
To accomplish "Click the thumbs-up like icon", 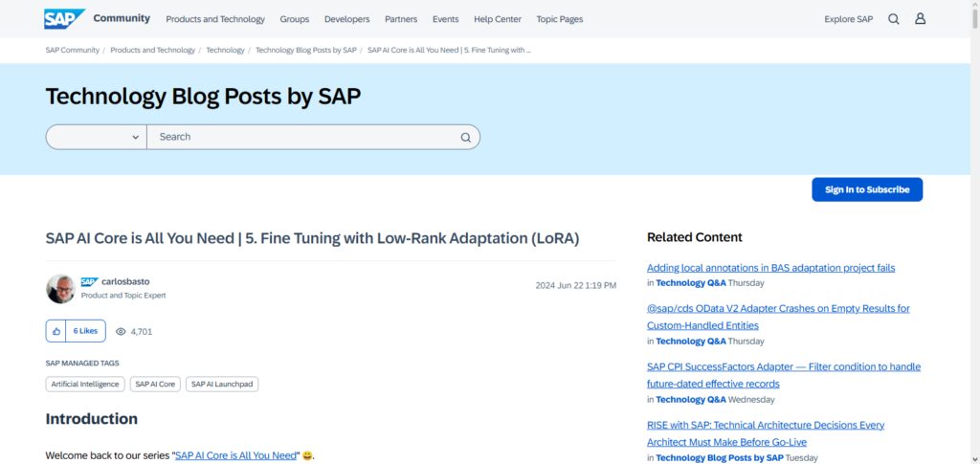I will (x=56, y=331).
